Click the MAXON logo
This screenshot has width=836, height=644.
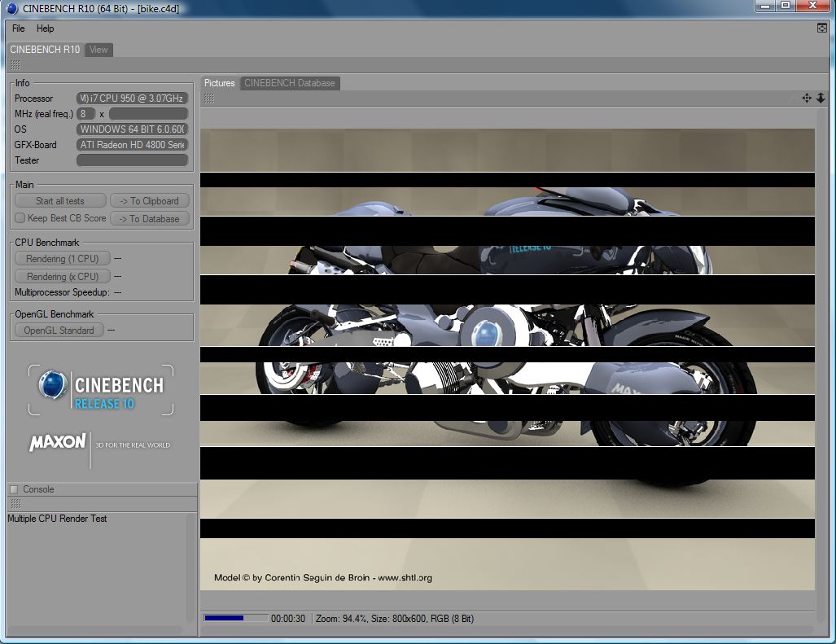click(x=58, y=443)
